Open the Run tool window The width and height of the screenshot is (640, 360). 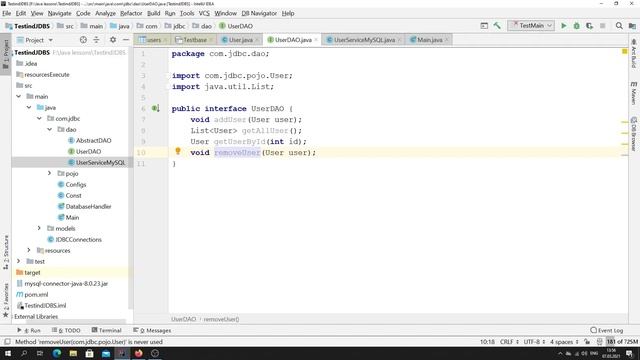pyautogui.click(x=29, y=330)
